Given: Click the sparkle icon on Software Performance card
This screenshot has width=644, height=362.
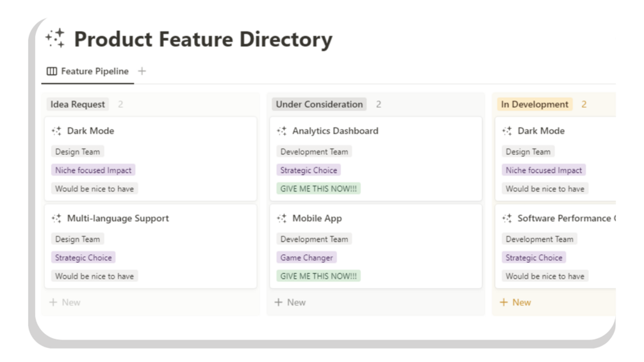Looking at the screenshot, I should click(507, 218).
